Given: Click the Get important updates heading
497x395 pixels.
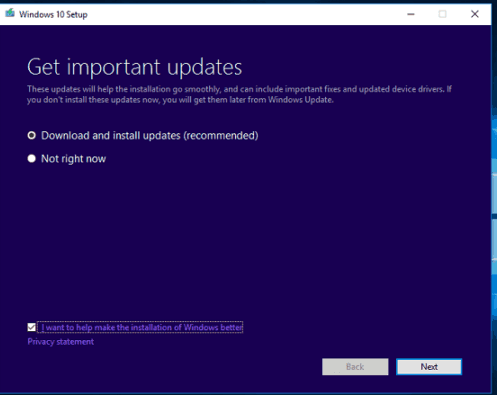Looking at the screenshot, I should click(134, 67).
